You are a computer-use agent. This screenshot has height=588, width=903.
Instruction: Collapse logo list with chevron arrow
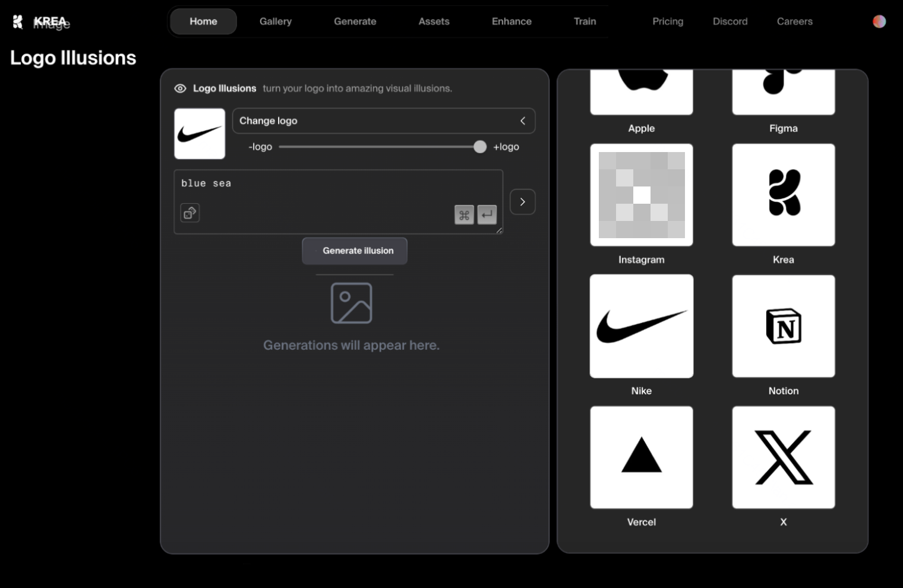click(523, 121)
